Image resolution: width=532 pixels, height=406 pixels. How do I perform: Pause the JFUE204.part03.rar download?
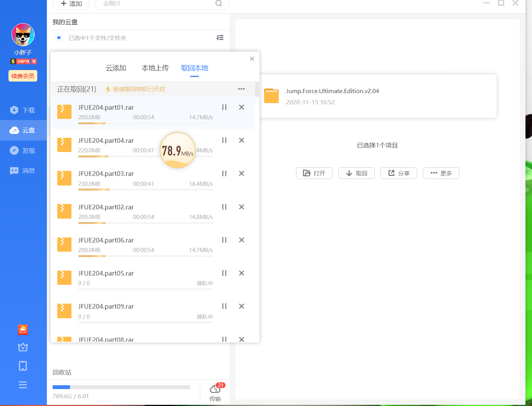[224, 174]
